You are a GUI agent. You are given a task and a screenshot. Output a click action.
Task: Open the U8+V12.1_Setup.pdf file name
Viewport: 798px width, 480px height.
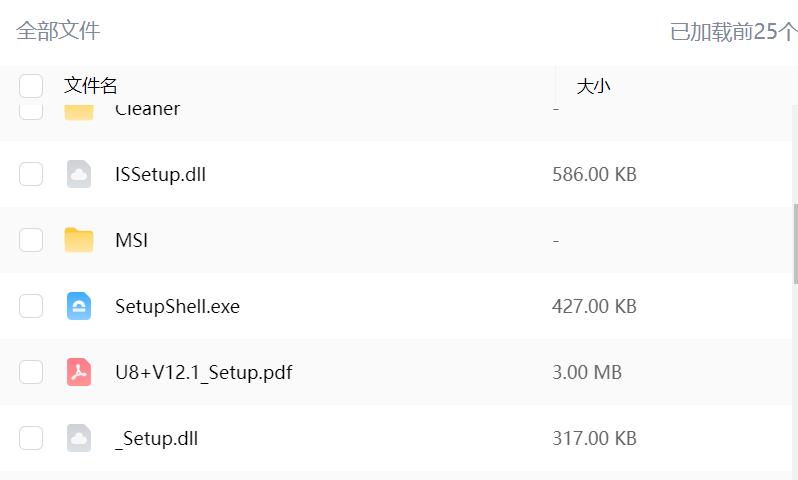tap(203, 372)
